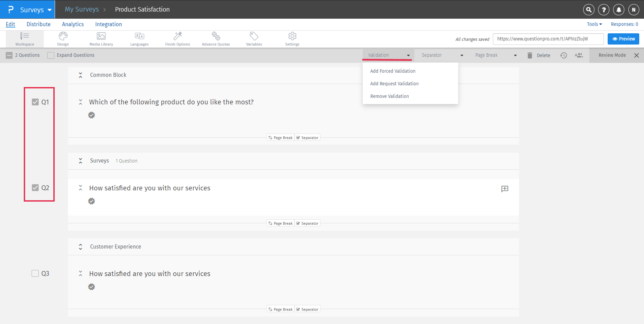
Task: Toggle the Q2 checkbox
Action: [35, 188]
